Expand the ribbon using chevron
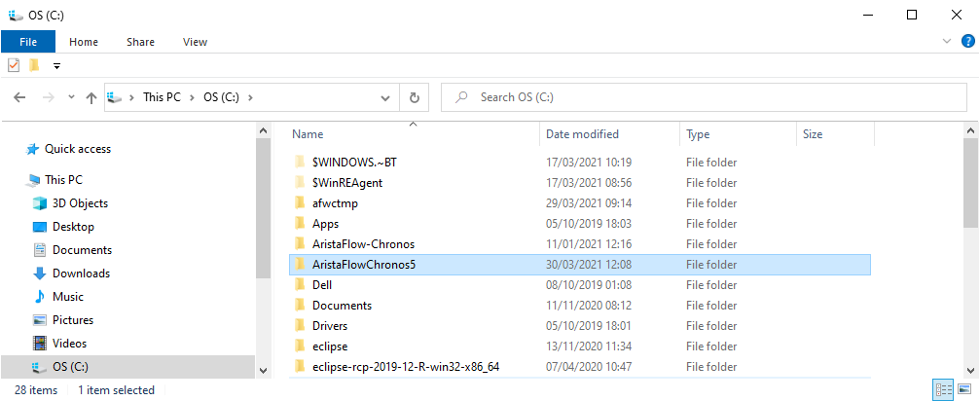Screen dimensions: 980x401 946,41
